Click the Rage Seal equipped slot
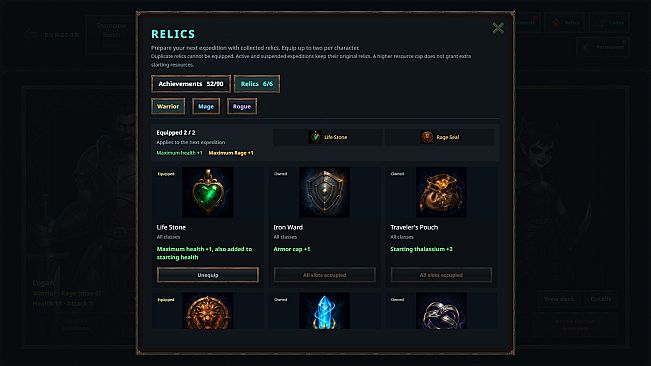 [x=440, y=137]
